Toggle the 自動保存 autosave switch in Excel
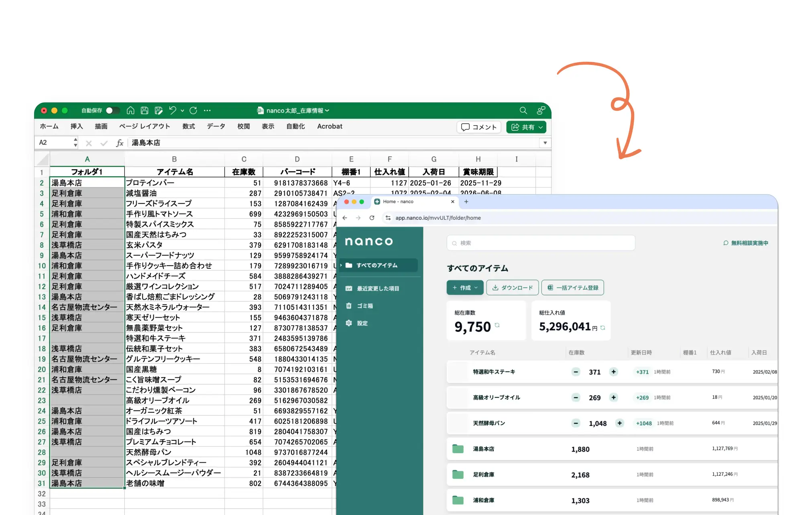Screen dimensions: 812x515 click(112, 110)
